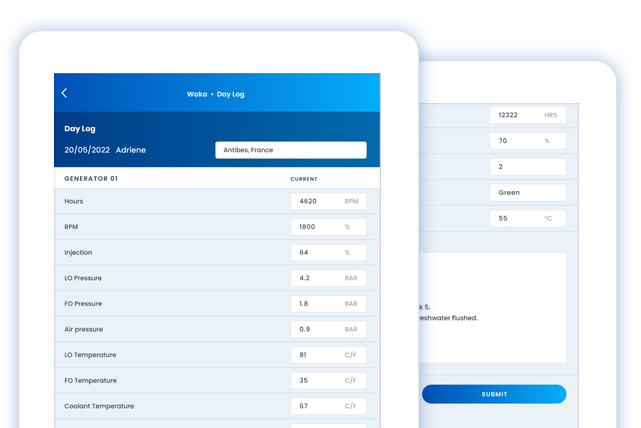The image size is (641, 428).
Task: Select the LO Pressure field showing 4.2
Action: [x=328, y=278]
